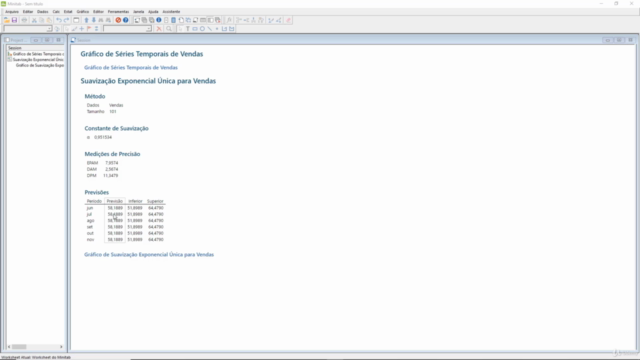Select the Ellipse drawing tool

[202, 29]
